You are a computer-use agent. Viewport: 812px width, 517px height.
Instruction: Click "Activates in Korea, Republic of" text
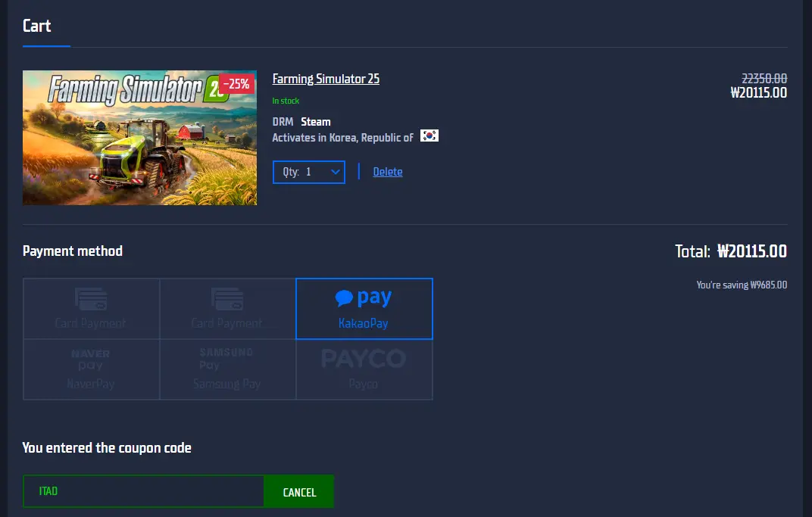click(343, 138)
